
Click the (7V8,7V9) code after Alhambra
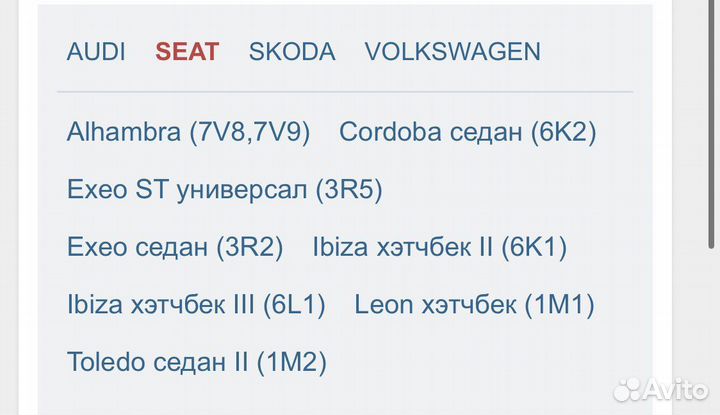(249, 132)
